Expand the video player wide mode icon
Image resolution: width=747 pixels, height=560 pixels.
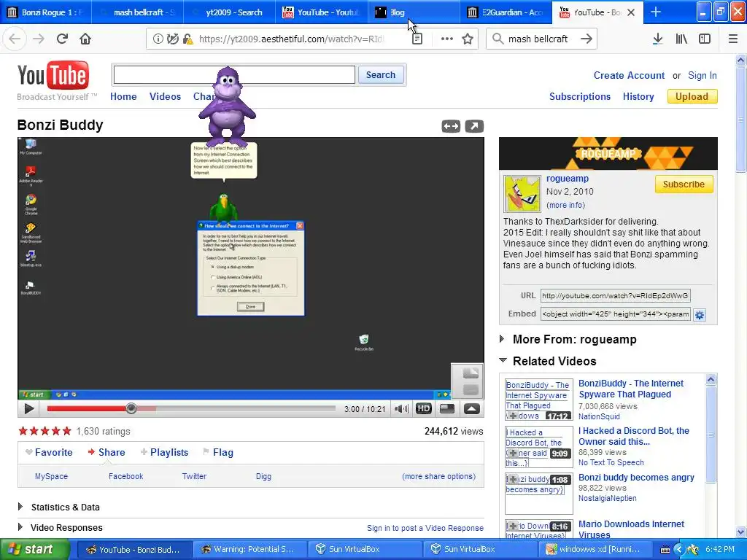pyautogui.click(x=451, y=126)
